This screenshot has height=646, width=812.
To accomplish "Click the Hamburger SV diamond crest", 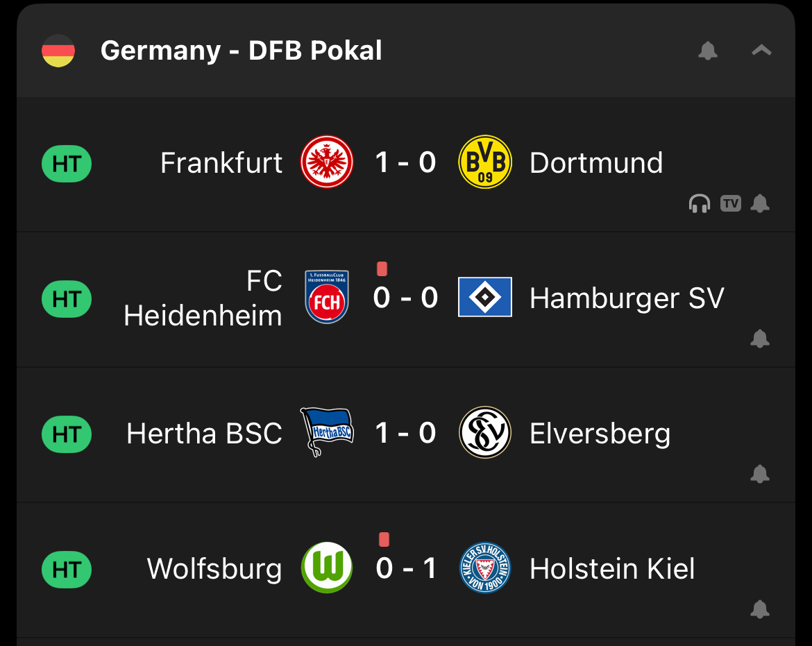I will 485,297.
